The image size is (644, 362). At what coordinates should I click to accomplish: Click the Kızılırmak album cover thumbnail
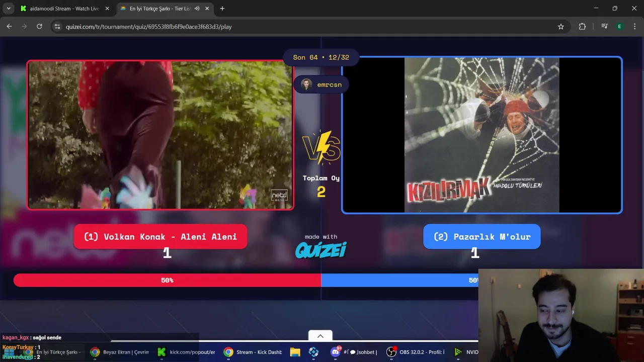pos(482,135)
